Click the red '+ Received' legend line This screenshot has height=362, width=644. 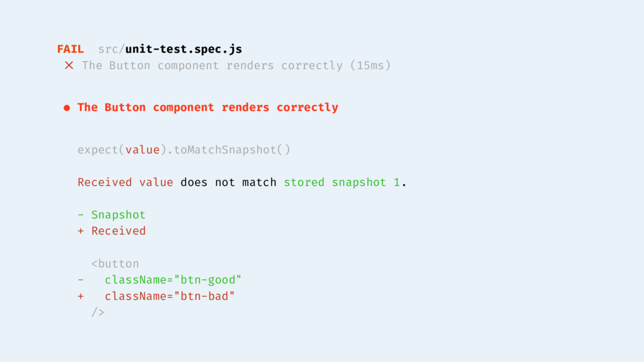112,231
